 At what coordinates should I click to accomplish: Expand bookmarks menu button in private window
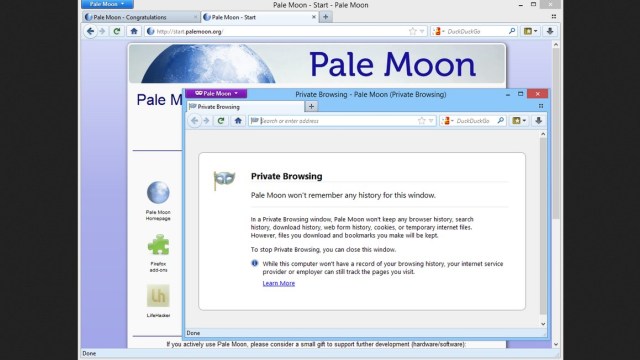pos(519,121)
